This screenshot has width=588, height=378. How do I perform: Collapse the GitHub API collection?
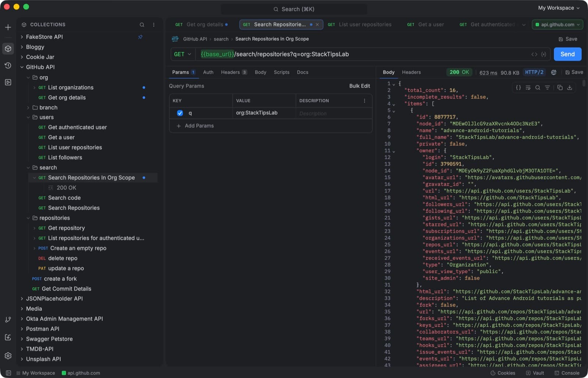pyautogui.click(x=22, y=67)
